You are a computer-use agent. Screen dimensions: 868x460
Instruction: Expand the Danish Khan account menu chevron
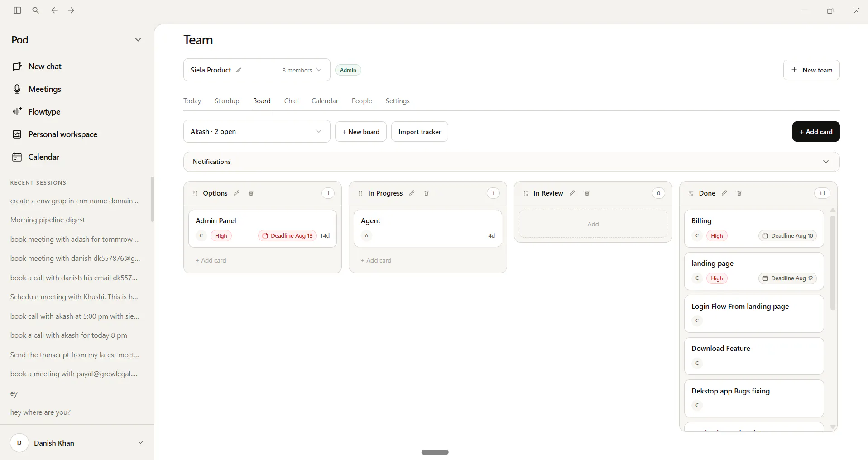click(140, 443)
